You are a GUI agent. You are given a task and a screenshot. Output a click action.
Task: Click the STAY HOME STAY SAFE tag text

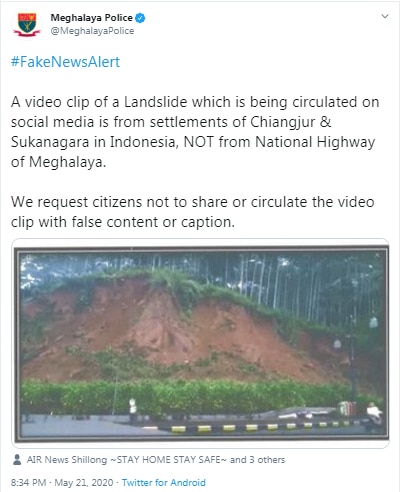[x=168, y=460]
